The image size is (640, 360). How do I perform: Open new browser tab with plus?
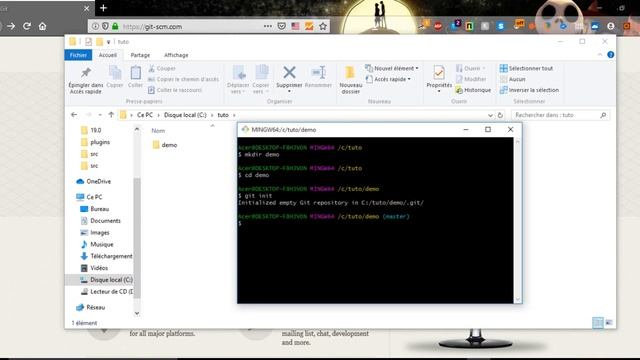[103, 8]
